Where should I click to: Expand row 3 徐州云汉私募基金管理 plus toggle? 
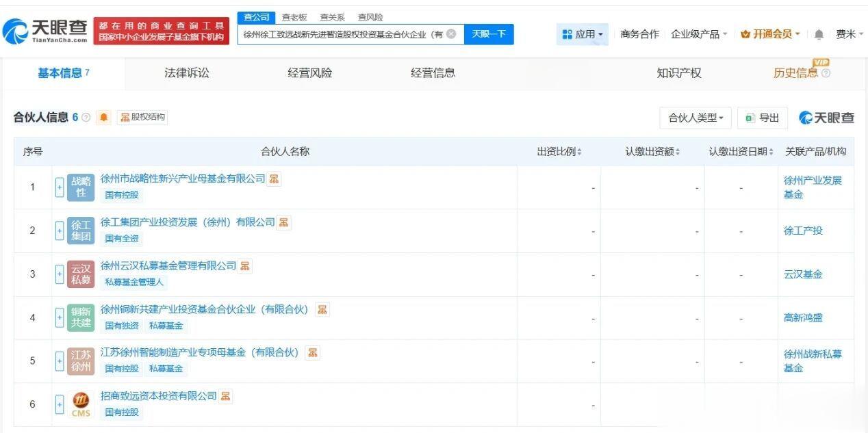click(x=60, y=274)
